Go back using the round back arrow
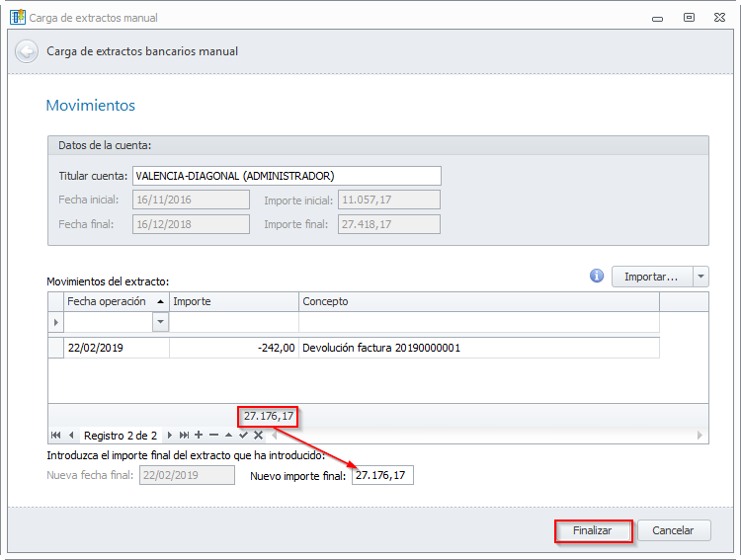This screenshot has height=560, width=741. click(27, 51)
